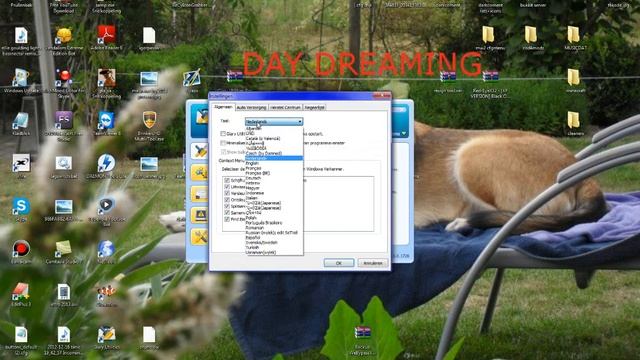Image resolution: width=640 pixels, height=360 pixels.
Task: Open the MP3 Skype Recorder red ball shortcut
Action: (x=64, y=78)
